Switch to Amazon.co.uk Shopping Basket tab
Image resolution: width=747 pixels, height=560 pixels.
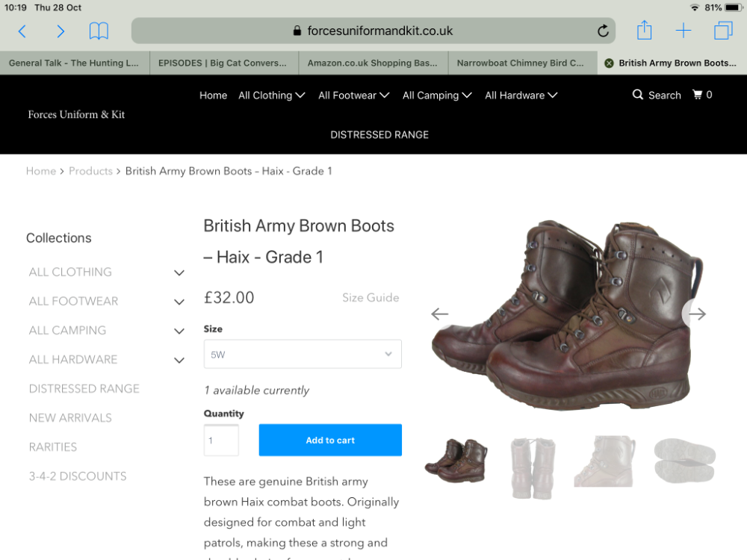pyautogui.click(x=373, y=63)
